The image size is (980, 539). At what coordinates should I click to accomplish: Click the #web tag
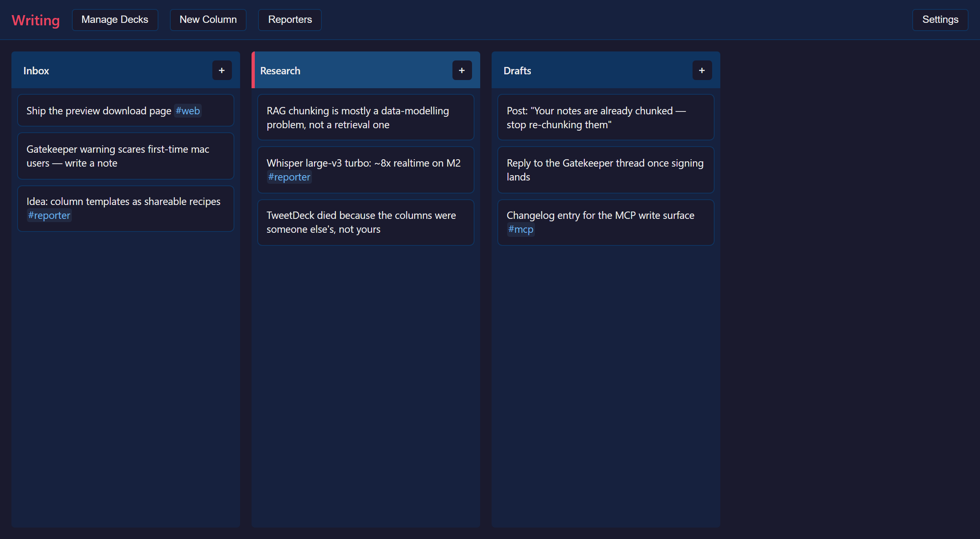(188, 111)
